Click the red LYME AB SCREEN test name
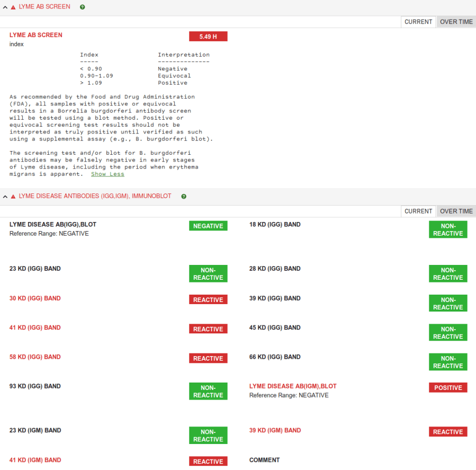The width and height of the screenshot is (476, 470). (x=35, y=35)
